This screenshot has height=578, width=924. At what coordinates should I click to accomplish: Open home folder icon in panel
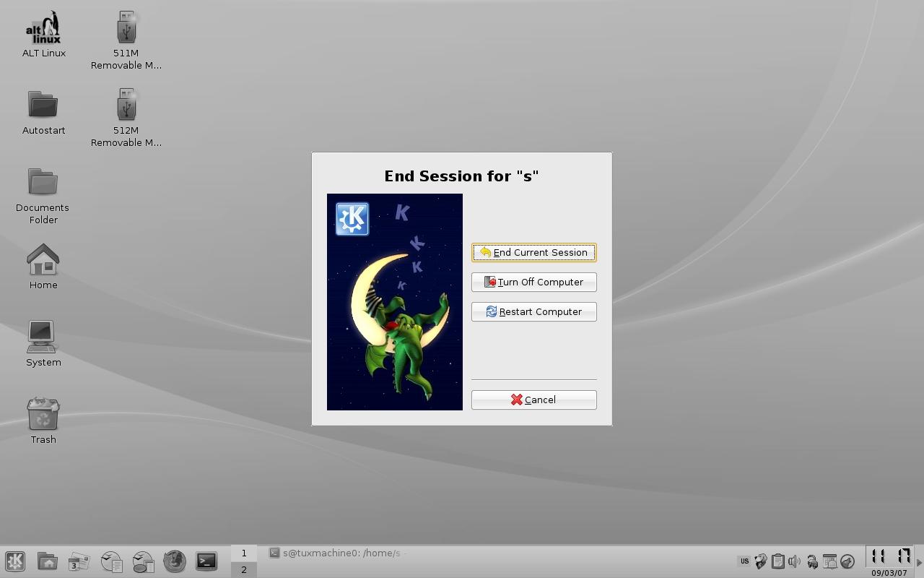[48, 561]
